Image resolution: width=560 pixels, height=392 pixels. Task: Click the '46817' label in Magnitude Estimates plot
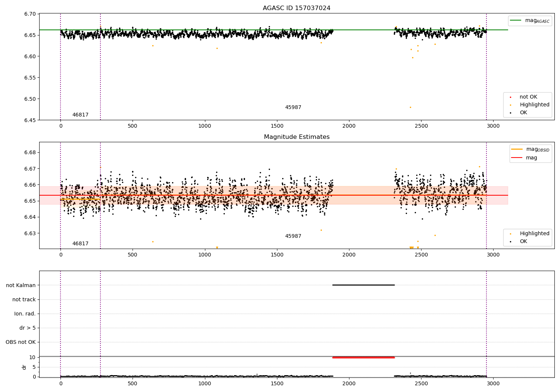(80, 244)
